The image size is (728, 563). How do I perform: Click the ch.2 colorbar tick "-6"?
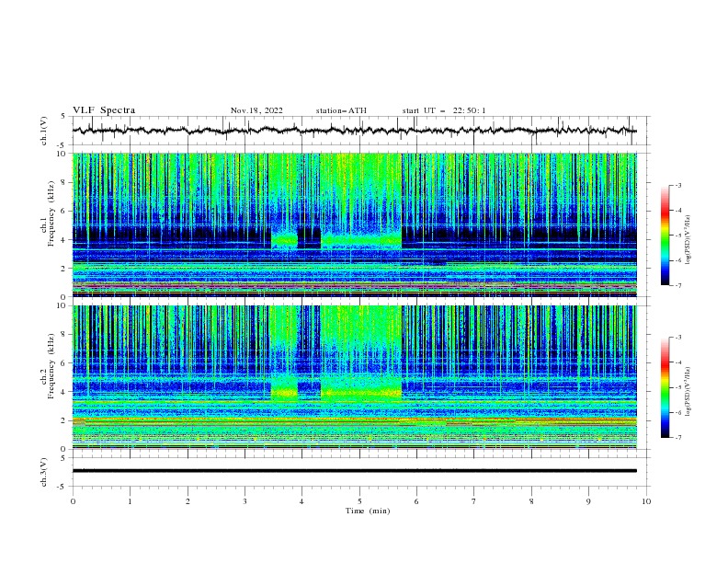click(678, 412)
